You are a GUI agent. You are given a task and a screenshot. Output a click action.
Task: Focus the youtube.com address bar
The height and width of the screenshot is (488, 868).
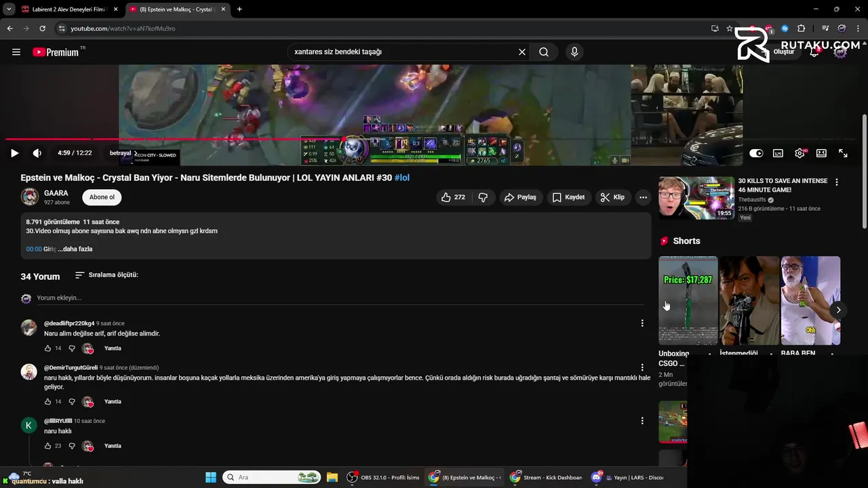coord(380,28)
